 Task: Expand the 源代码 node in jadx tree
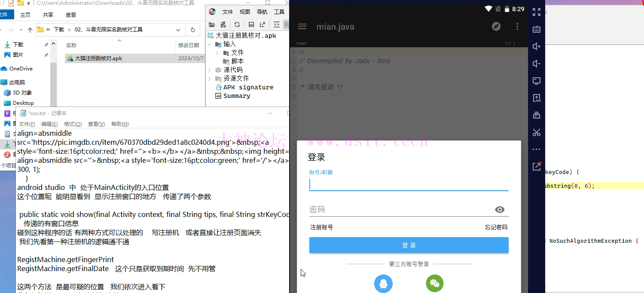[210, 70]
